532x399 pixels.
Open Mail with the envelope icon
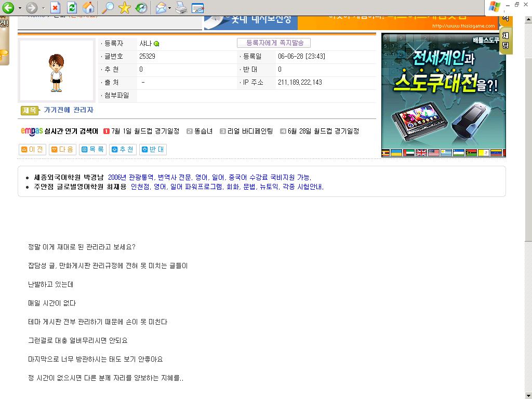[x=161, y=7]
